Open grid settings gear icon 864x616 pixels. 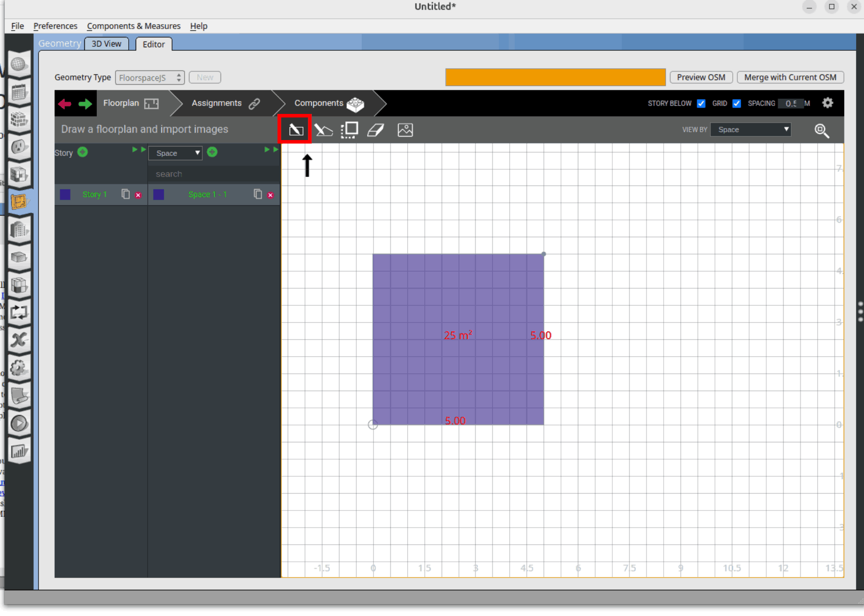coord(827,103)
